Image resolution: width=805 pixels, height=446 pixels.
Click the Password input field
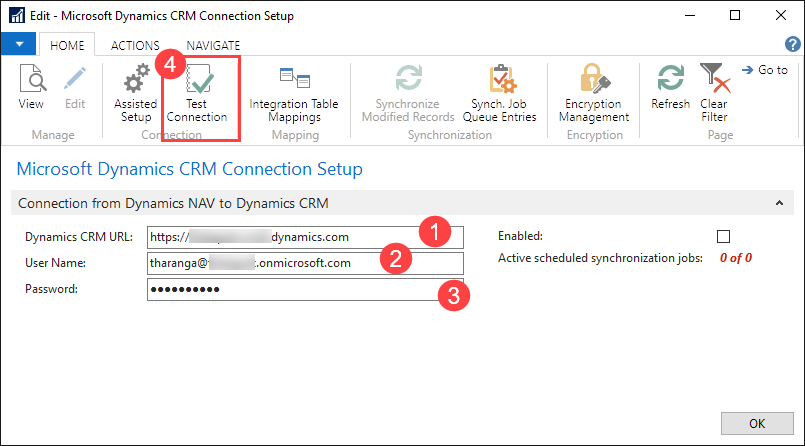[305, 289]
